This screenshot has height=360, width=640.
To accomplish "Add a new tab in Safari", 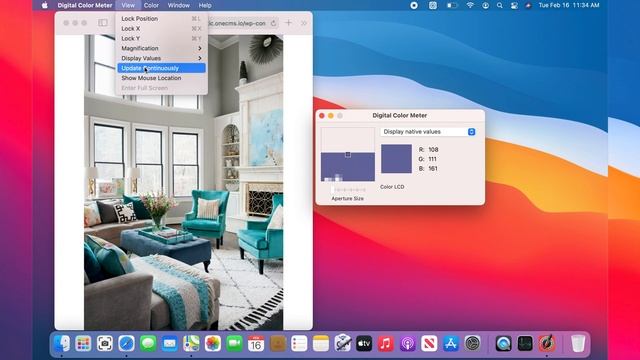I will pyautogui.click(x=289, y=23).
